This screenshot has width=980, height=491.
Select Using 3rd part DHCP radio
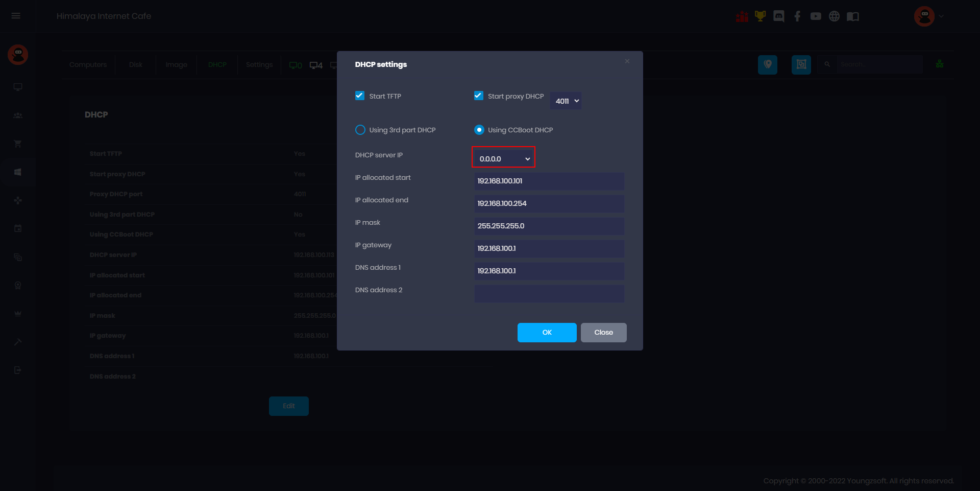pyautogui.click(x=360, y=130)
